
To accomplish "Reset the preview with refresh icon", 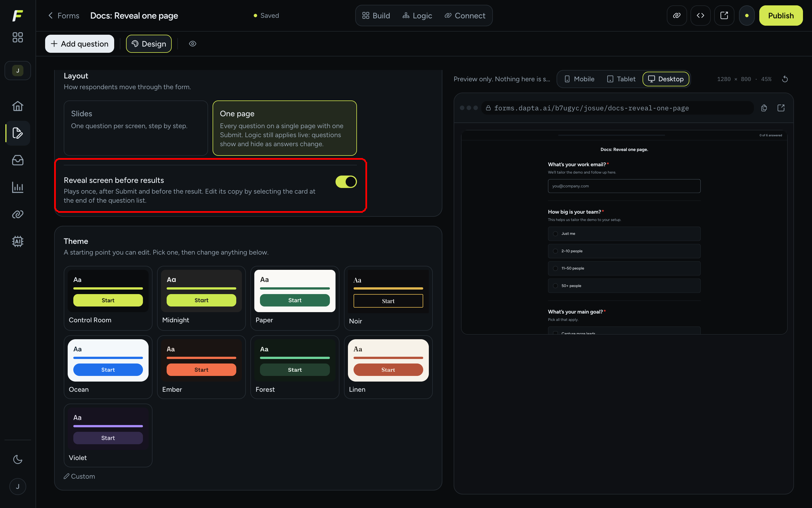I will pyautogui.click(x=785, y=79).
